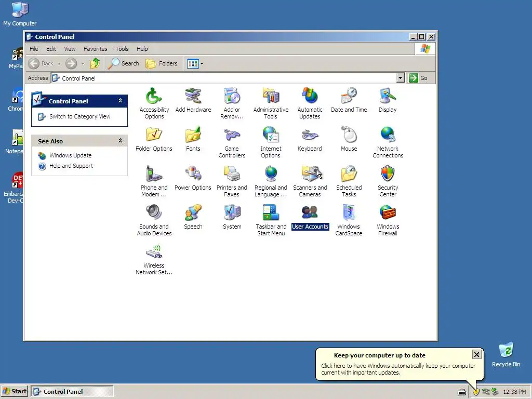Image resolution: width=532 pixels, height=399 pixels.
Task: Collapse the Control Panel sidebar section
Action: tap(120, 101)
